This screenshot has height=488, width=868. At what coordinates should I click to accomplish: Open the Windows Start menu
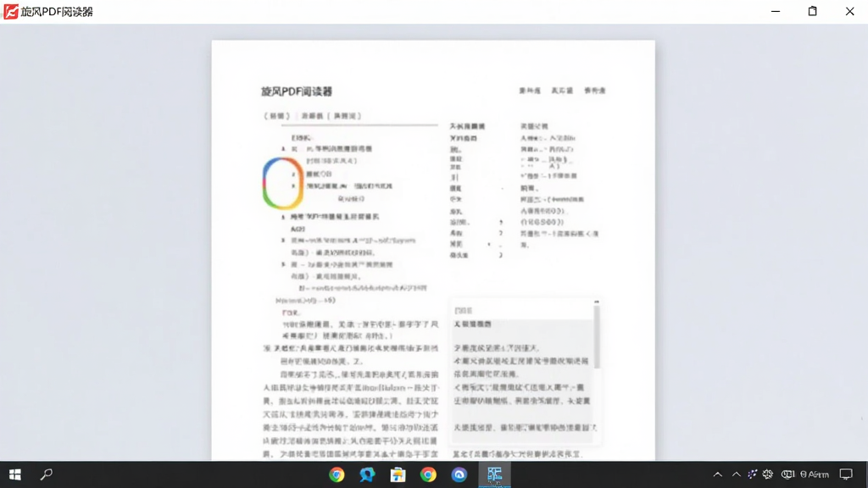click(x=15, y=474)
